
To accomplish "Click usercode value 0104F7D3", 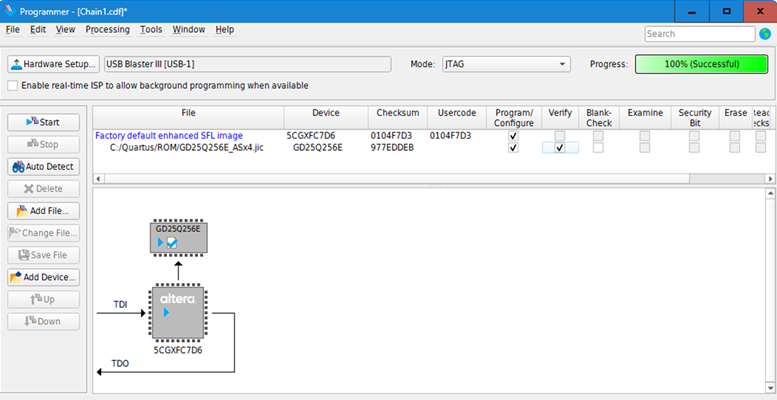I will 450,135.
